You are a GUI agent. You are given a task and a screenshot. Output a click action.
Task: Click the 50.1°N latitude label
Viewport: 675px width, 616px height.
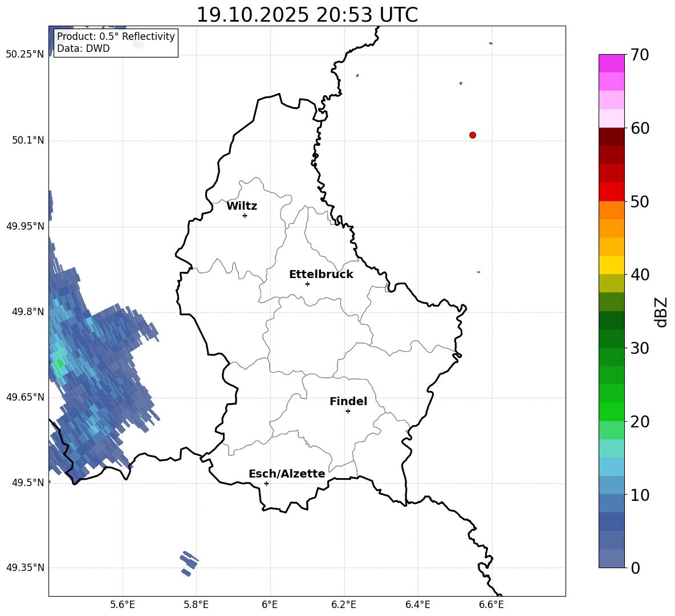28,141
